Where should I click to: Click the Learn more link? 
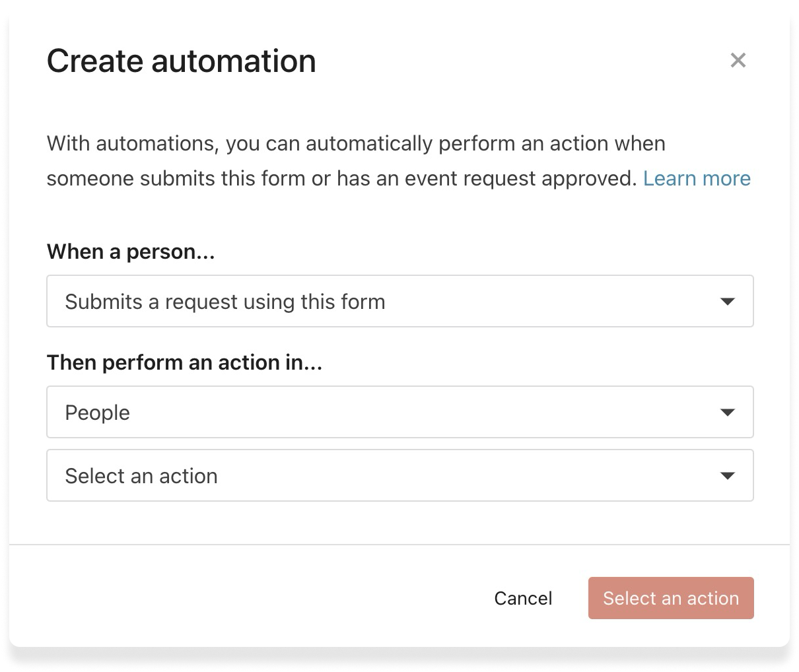coord(697,178)
